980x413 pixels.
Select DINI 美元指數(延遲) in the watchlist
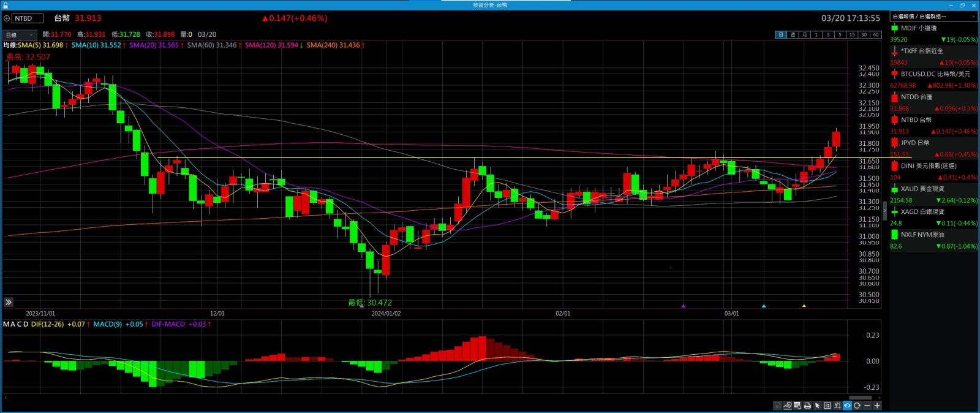934,172
